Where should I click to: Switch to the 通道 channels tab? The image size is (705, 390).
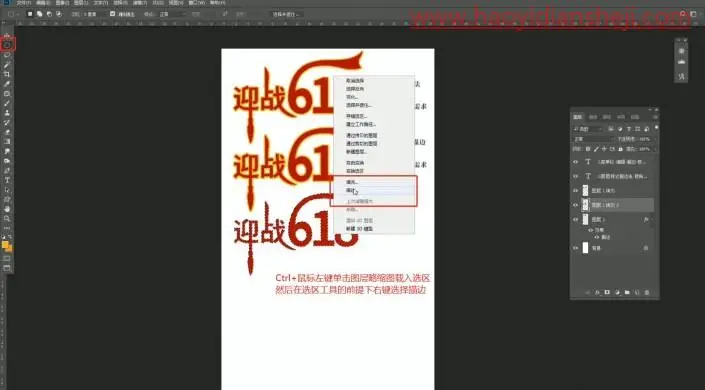(x=593, y=117)
